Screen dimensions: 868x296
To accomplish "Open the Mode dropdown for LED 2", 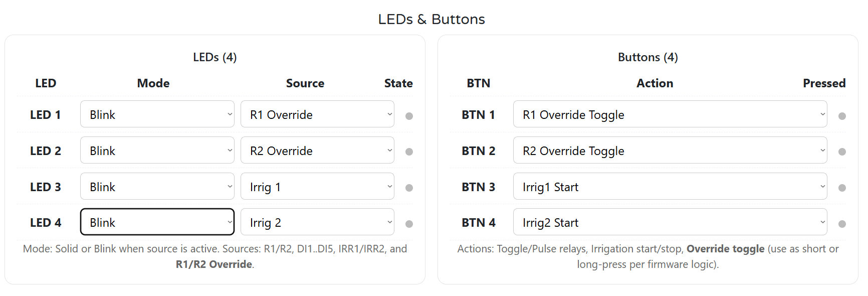I will point(157,150).
